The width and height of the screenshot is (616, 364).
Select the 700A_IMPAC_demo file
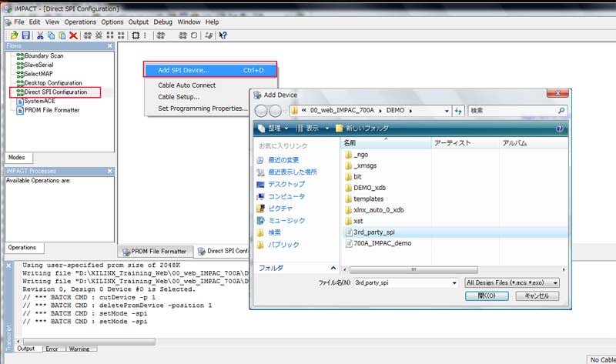(378, 243)
